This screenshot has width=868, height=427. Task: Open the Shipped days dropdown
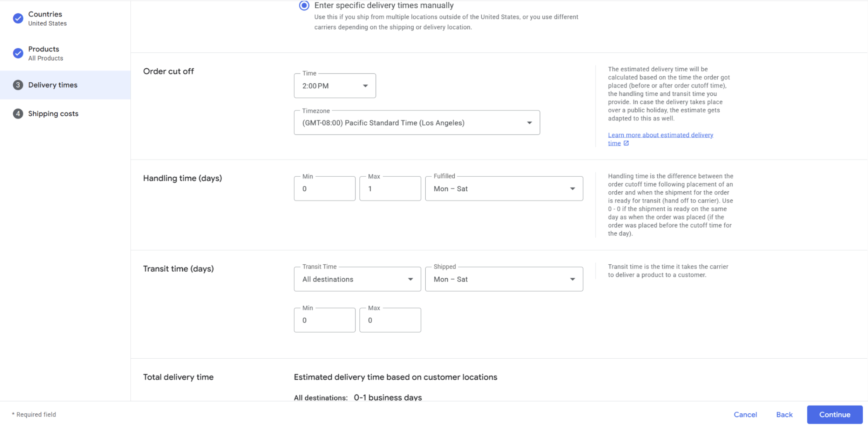click(x=504, y=280)
